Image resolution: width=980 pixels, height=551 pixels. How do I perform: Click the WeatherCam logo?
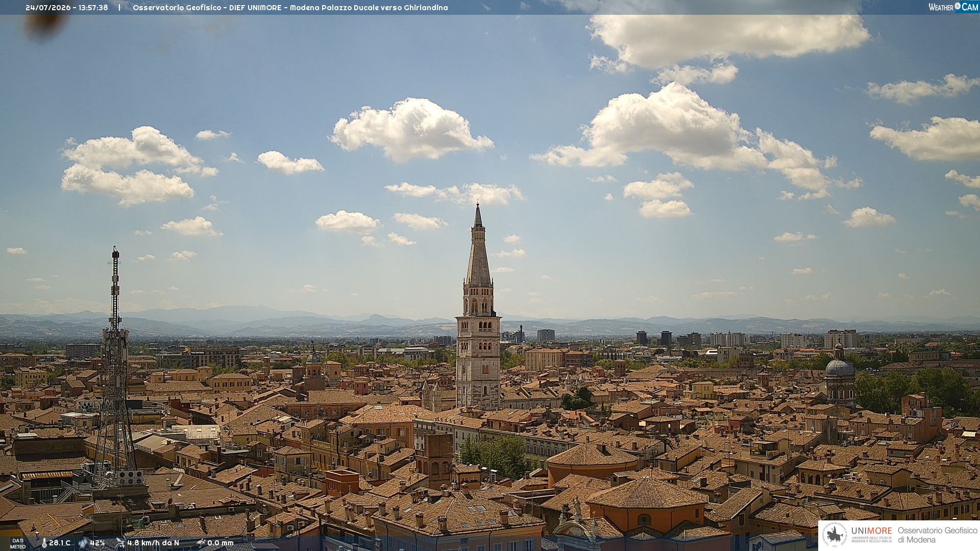(953, 7)
